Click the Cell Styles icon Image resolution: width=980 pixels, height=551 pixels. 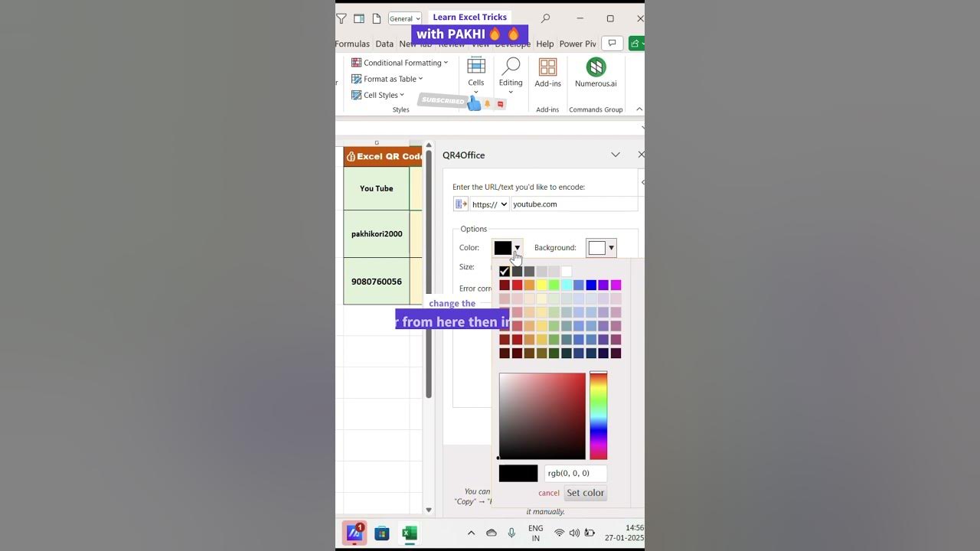point(356,95)
